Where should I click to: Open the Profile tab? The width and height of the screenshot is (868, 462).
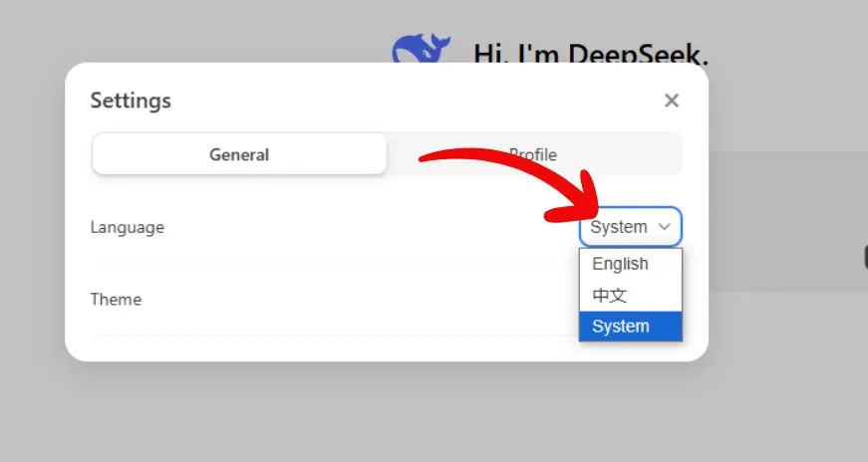point(533,154)
